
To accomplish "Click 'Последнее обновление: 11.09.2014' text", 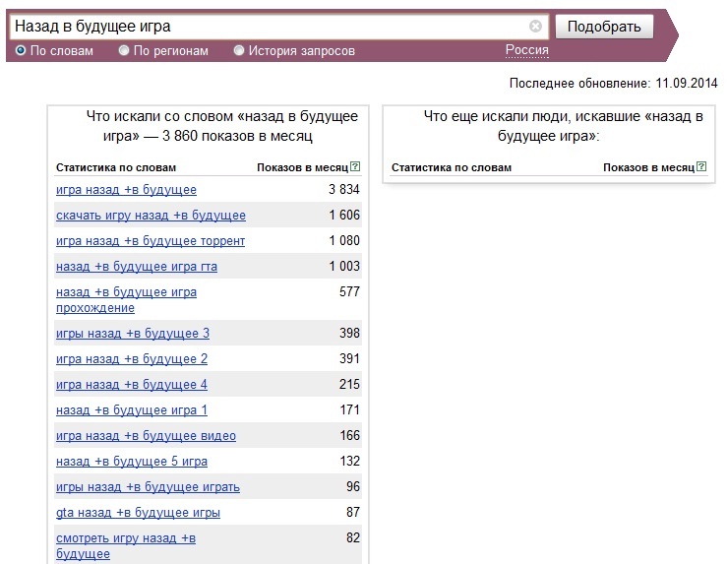I will pos(613,83).
